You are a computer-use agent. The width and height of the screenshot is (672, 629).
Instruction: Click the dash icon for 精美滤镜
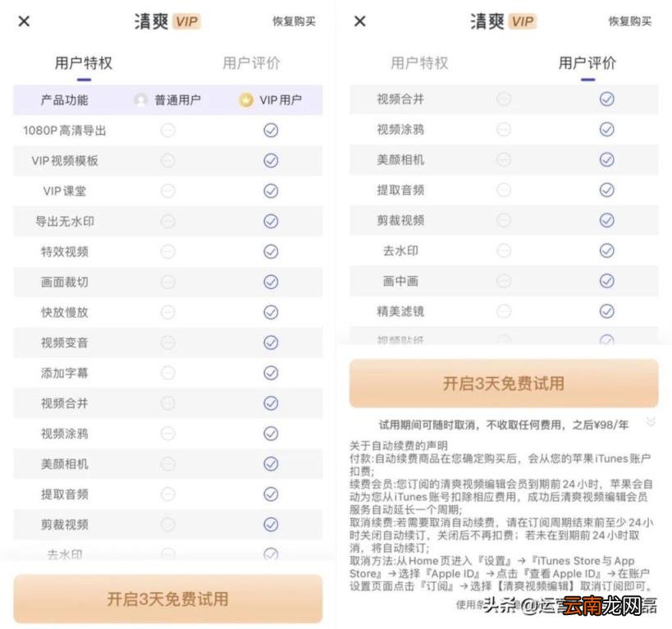coord(504,311)
